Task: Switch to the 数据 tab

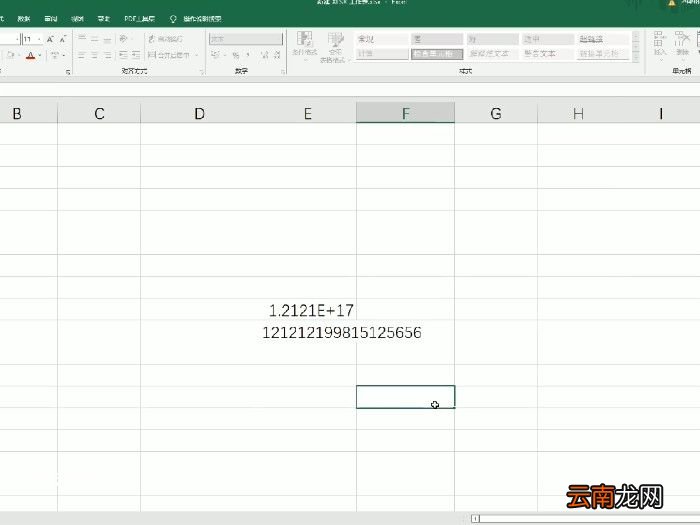Action: [x=24, y=19]
